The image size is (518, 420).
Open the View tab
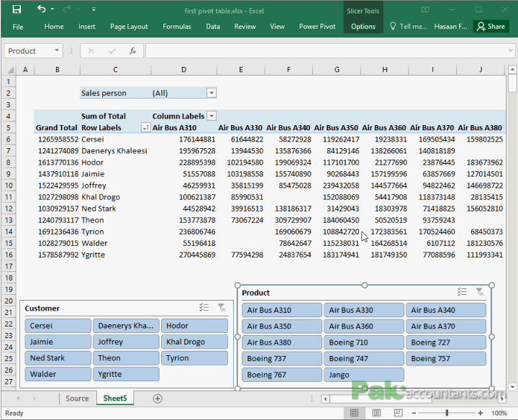(x=277, y=27)
